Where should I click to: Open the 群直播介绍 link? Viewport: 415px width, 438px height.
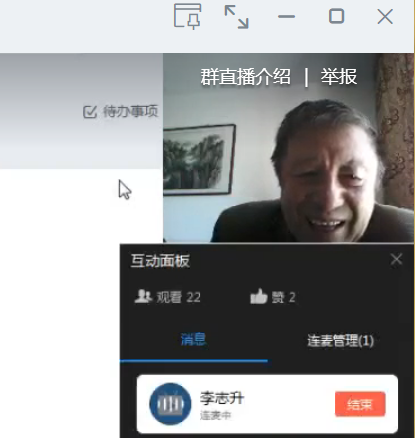coord(246,77)
